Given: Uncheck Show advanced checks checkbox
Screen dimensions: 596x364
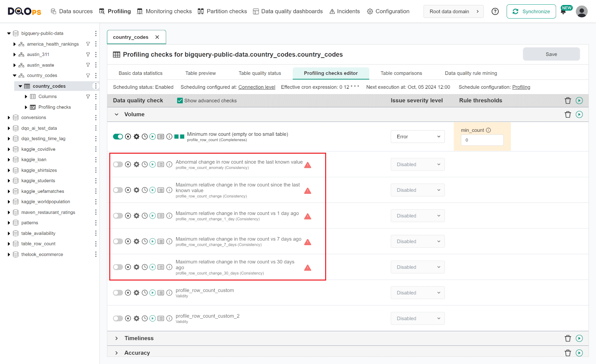Looking at the screenshot, I should (180, 101).
